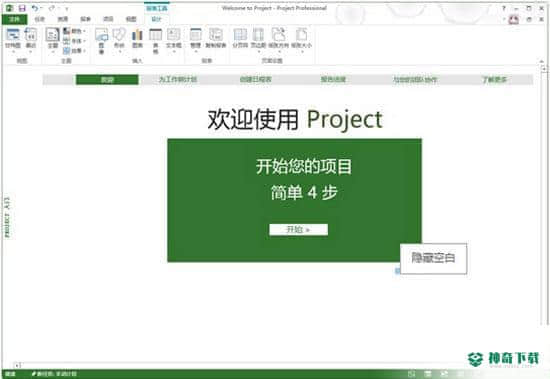
Task: Open the Customize Quick Access Toolbar arrow
Action: (x=66, y=8)
